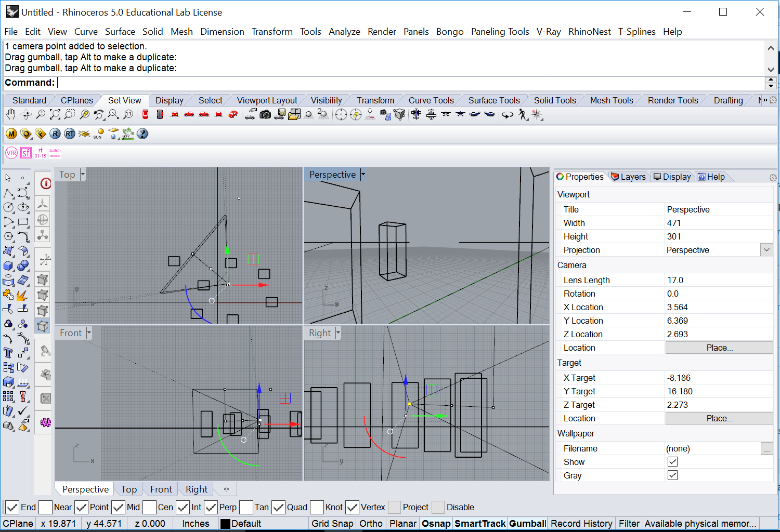The image size is (780, 532).
Task: Click the blue R render icon
Action: tap(55, 134)
